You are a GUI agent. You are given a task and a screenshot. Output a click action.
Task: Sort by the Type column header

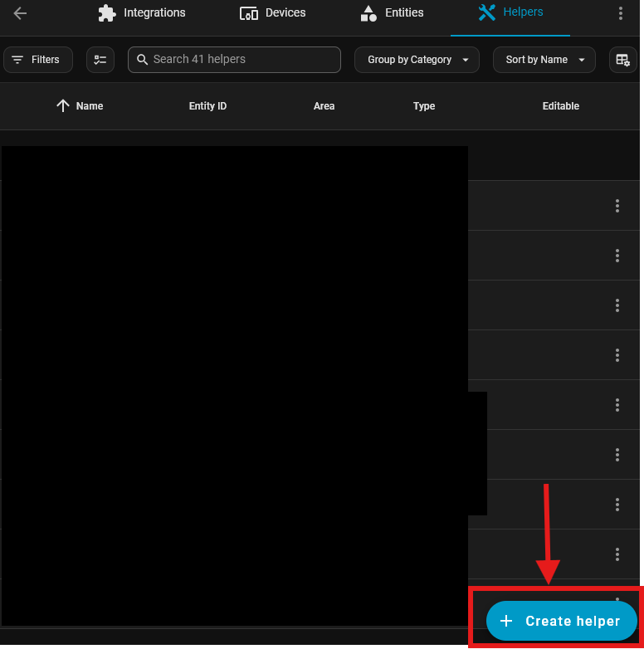tap(424, 106)
